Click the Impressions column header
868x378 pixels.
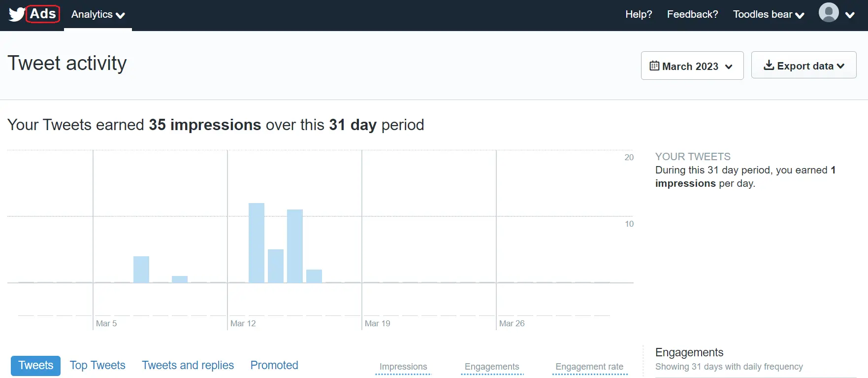click(x=403, y=367)
